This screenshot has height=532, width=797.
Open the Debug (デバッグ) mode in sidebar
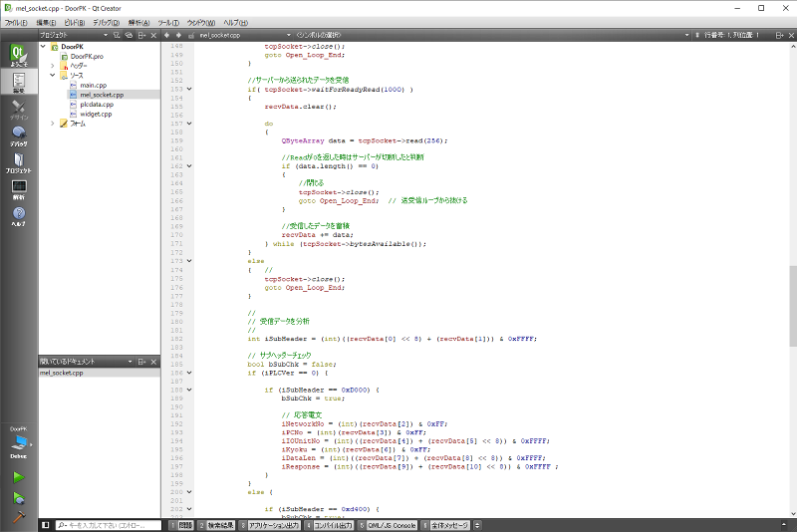click(19, 136)
